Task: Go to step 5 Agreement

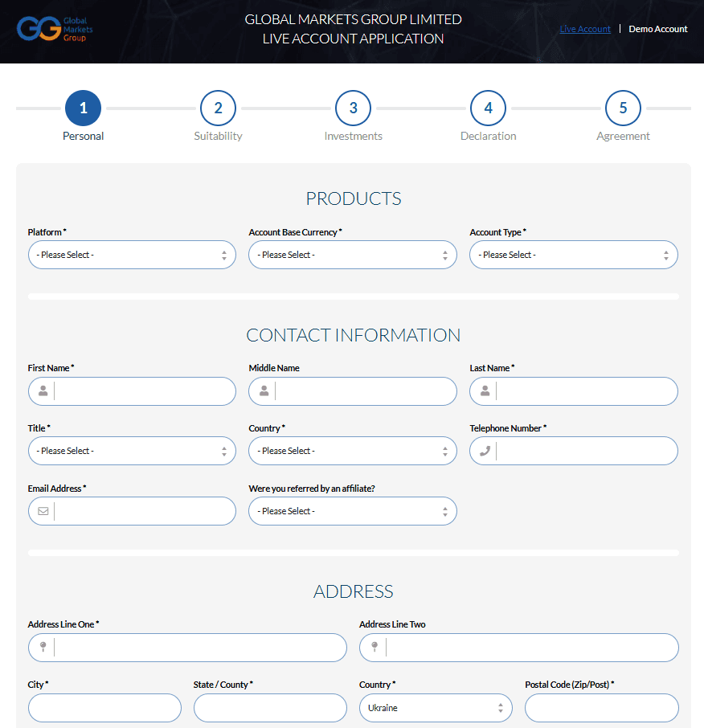Action: (x=623, y=108)
